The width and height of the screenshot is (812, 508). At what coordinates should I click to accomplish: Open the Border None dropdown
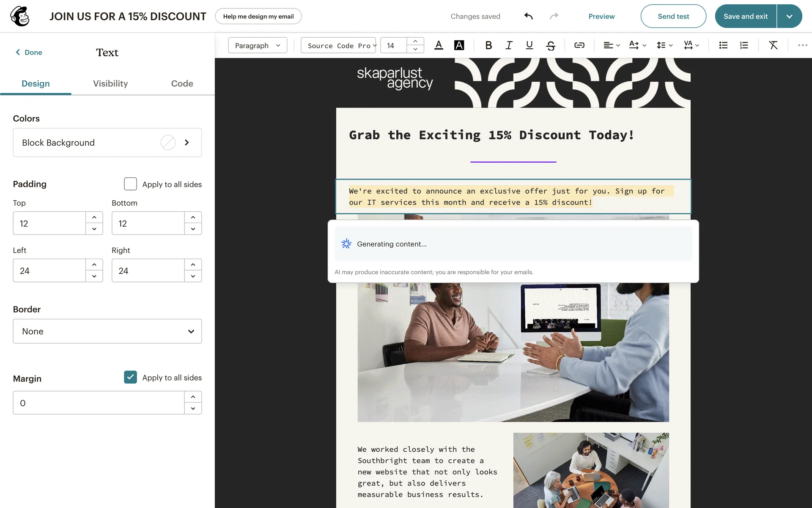coord(107,331)
